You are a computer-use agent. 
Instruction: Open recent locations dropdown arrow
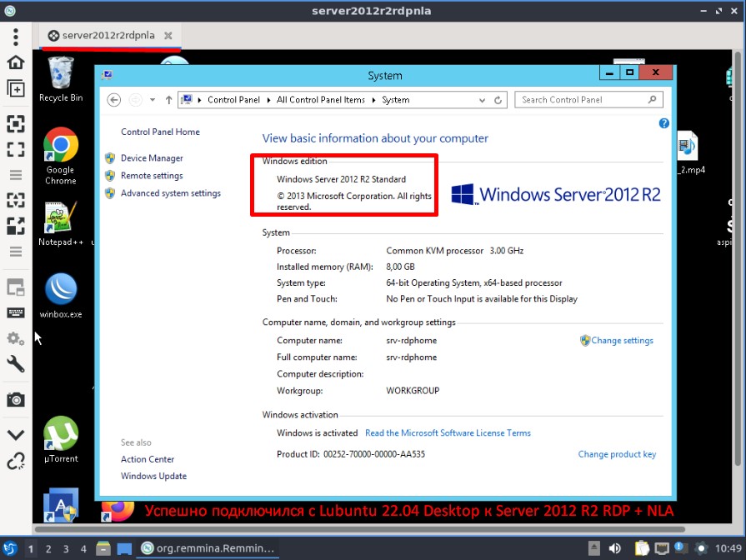(x=153, y=100)
